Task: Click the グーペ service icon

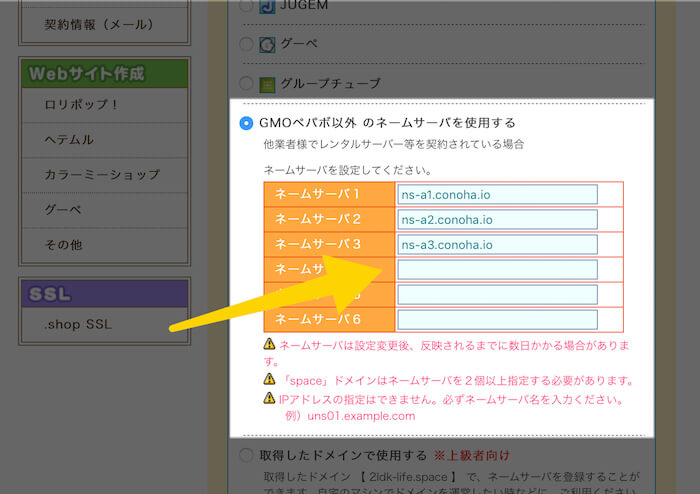Action: pyautogui.click(x=267, y=45)
